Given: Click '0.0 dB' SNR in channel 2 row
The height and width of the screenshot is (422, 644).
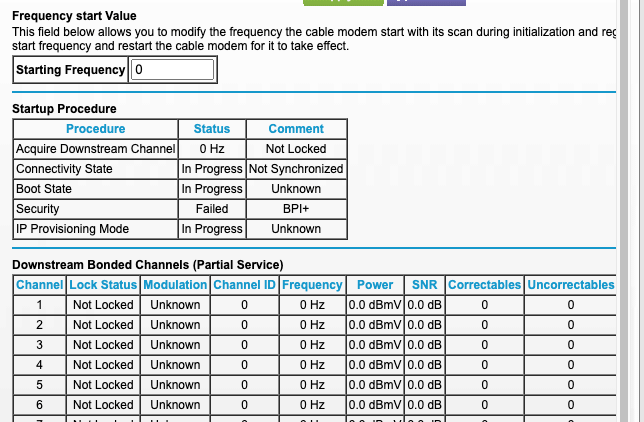Looking at the screenshot, I should 425,325.
